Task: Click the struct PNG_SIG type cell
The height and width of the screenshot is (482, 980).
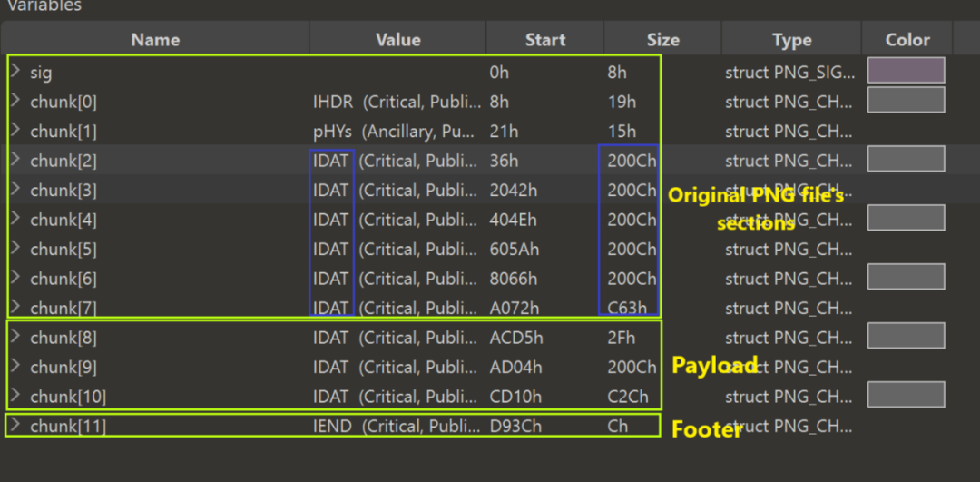Action: click(790, 74)
